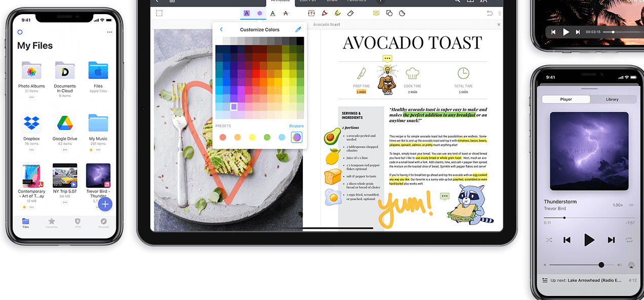The width and height of the screenshot is (644, 300).
Task: Tap the blue plus add button
Action: click(x=105, y=204)
